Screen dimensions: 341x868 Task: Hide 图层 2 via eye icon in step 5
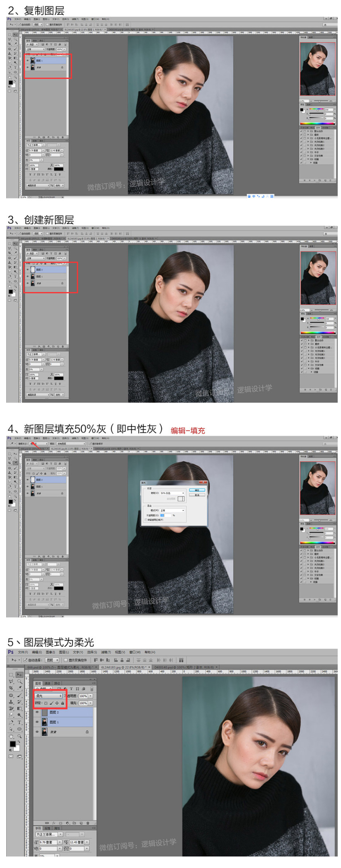click(x=37, y=712)
